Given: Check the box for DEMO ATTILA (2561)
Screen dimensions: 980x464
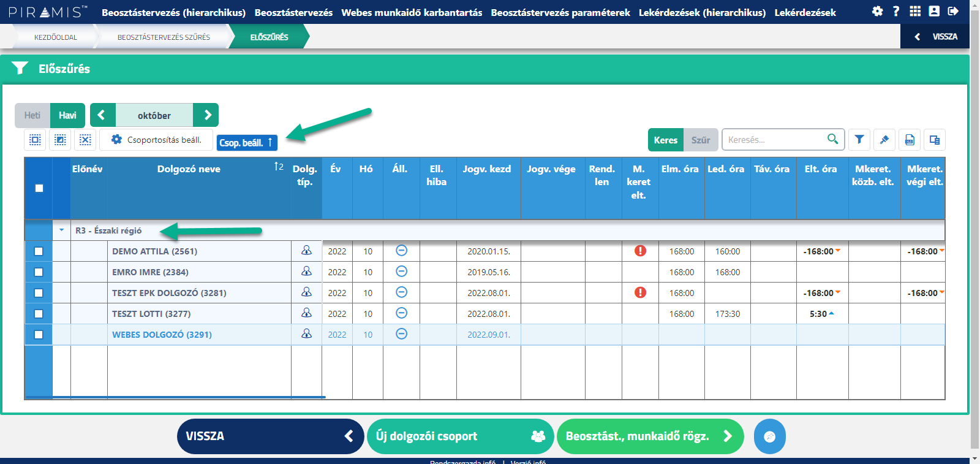Looking at the screenshot, I should pos(39,251).
